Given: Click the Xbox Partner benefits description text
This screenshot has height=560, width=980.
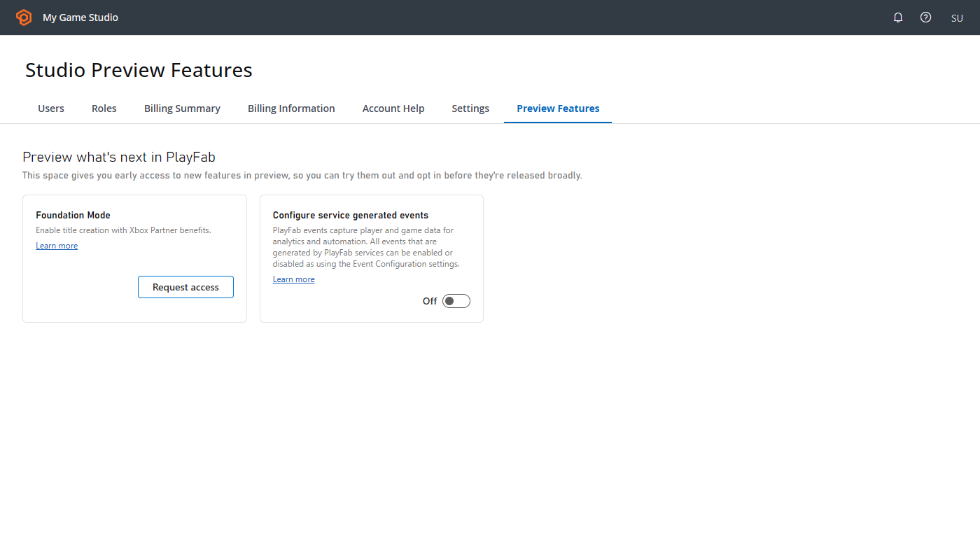Looking at the screenshot, I should click(x=123, y=230).
